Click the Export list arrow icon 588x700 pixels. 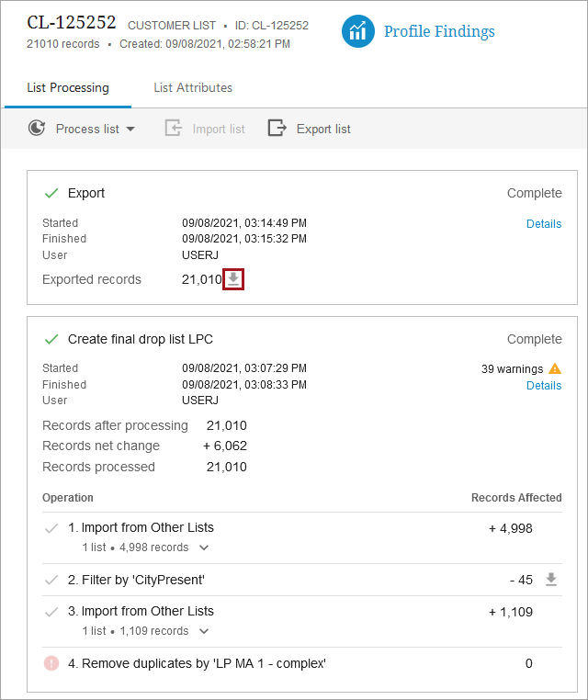[x=277, y=129]
